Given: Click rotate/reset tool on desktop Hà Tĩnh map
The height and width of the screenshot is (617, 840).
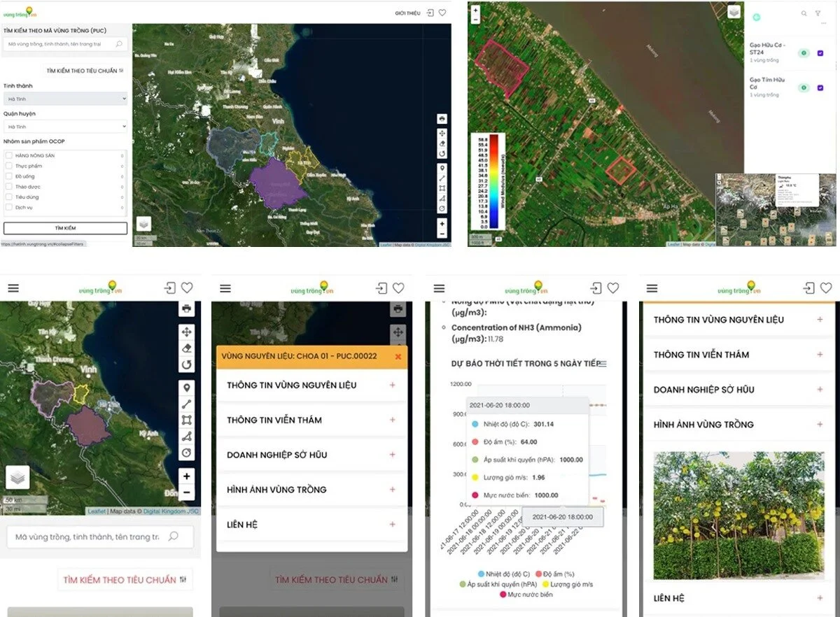Looking at the screenshot, I should [442, 154].
